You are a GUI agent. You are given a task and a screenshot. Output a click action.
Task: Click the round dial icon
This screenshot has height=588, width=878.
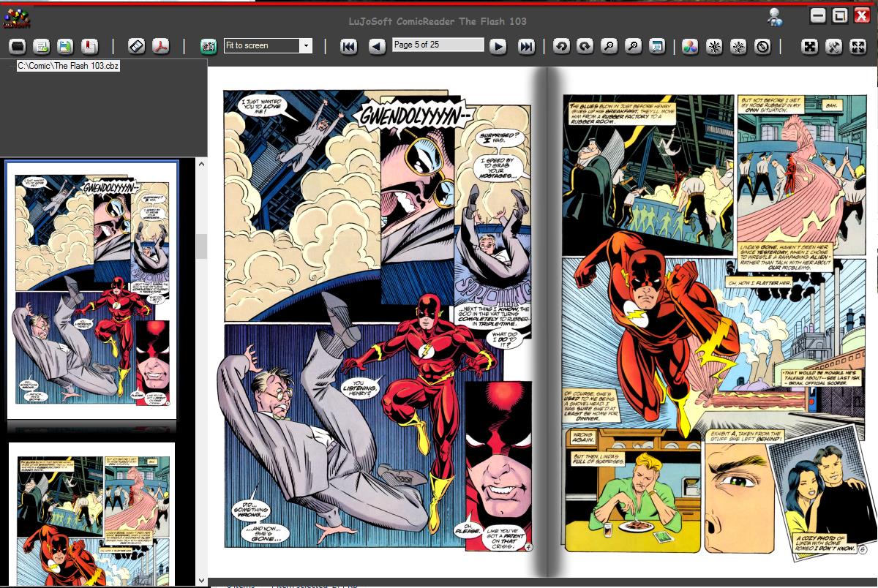pyautogui.click(x=762, y=46)
